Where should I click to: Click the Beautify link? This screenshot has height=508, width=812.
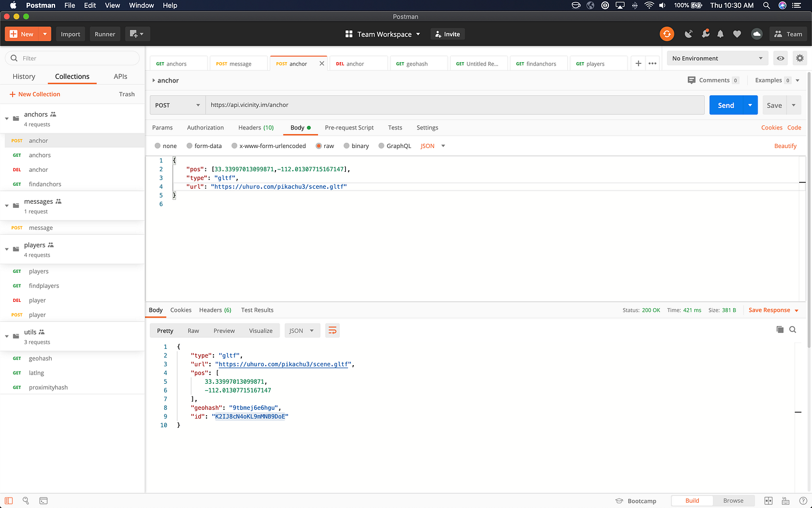click(x=785, y=146)
